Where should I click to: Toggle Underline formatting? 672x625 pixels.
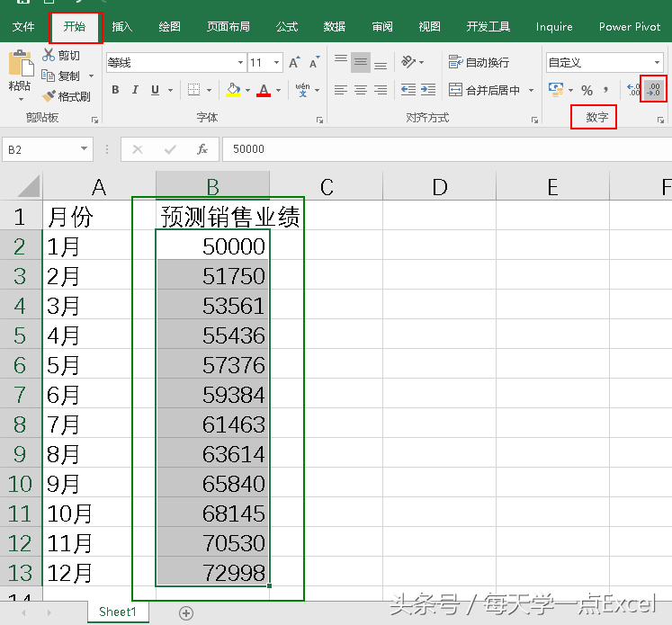(155, 90)
